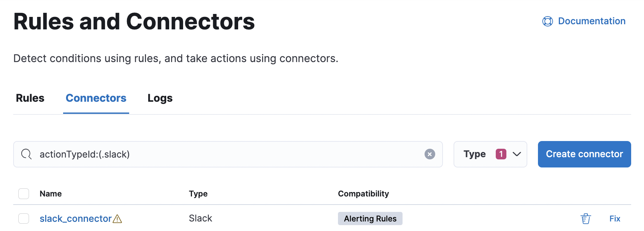Open the slack_connector details link
The width and height of the screenshot is (644, 231).
click(x=75, y=218)
